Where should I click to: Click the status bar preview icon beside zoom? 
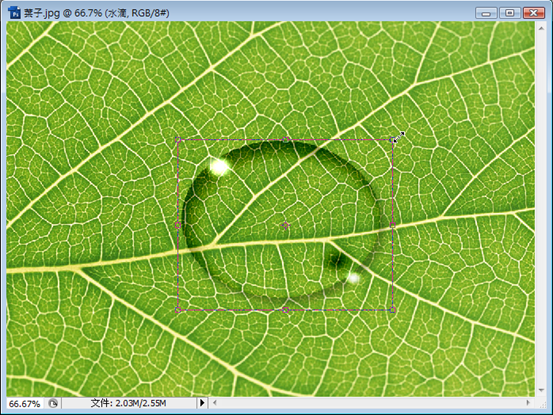click(53, 403)
